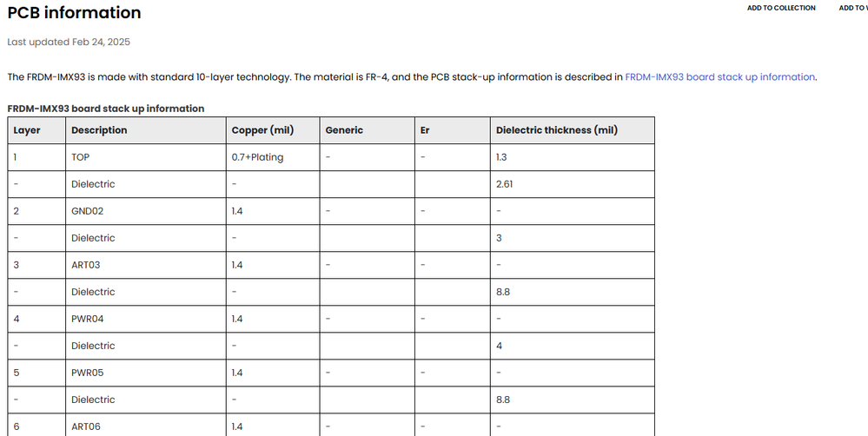Click layer number 6 cell

pos(36,426)
